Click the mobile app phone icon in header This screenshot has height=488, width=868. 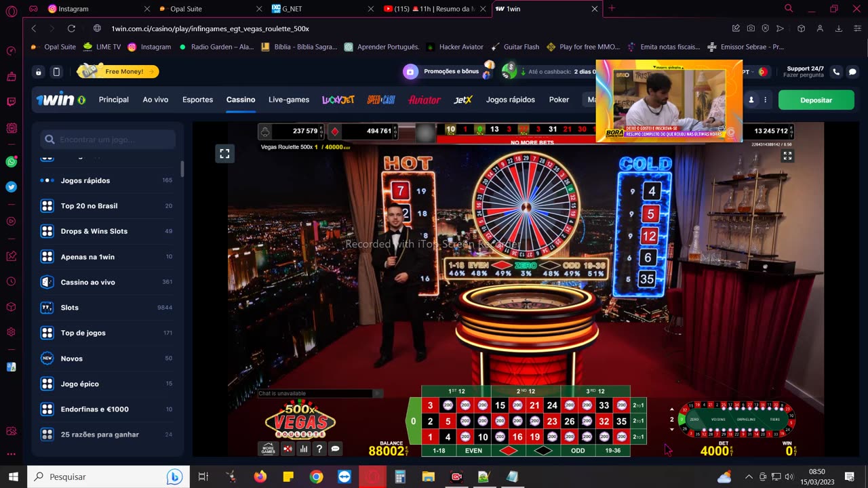coord(56,72)
